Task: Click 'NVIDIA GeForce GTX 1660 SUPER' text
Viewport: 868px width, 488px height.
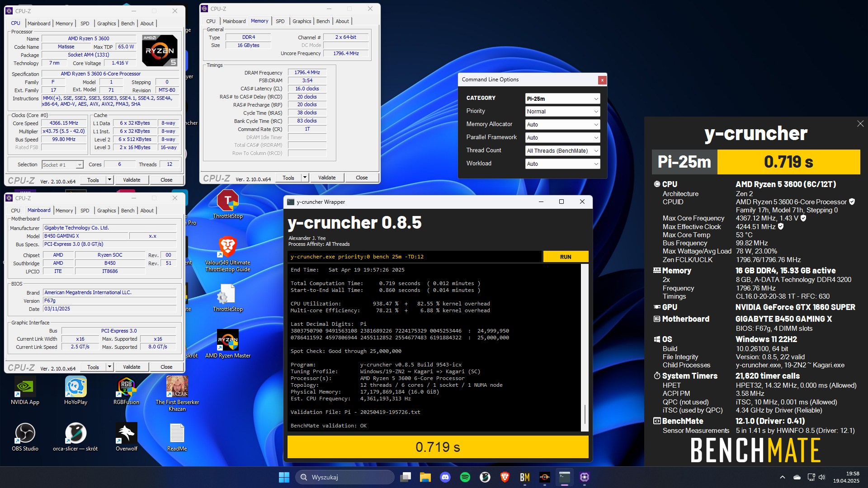Action: pyautogui.click(x=795, y=307)
